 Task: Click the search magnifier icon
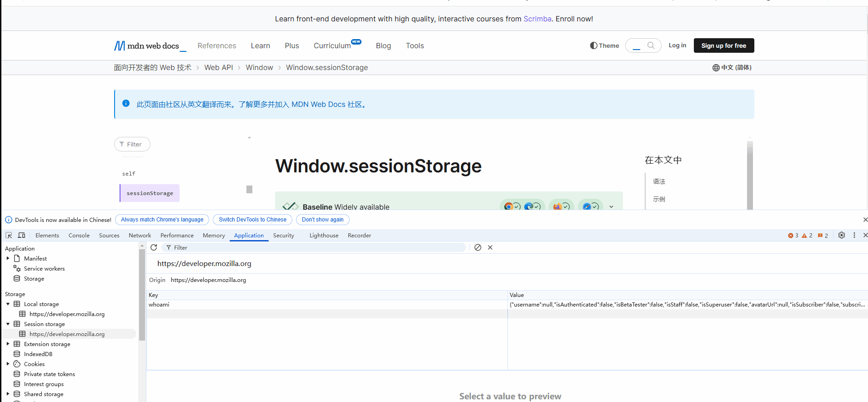click(x=651, y=45)
